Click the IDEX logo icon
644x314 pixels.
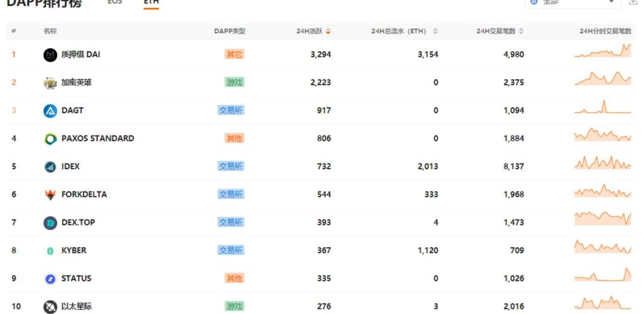(50, 167)
